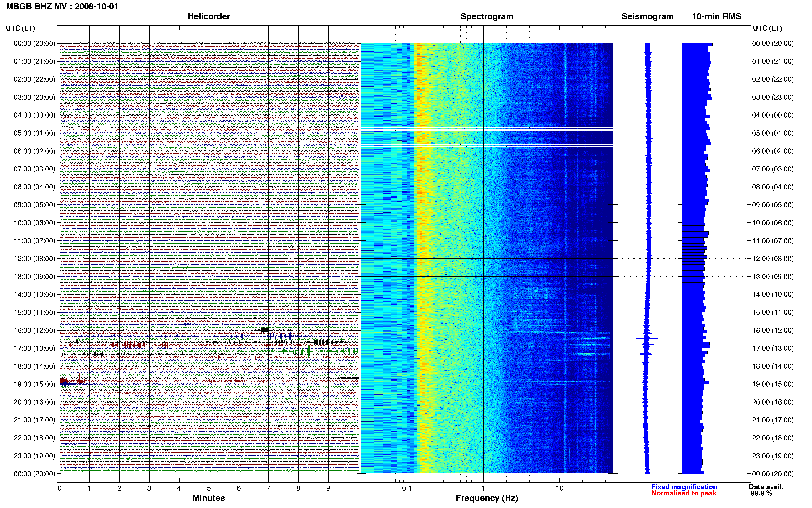Viewport: 812px width, 508px height.
Task: Click the topmost RMS bar at 00:00
Action: (x=697, y=45)
